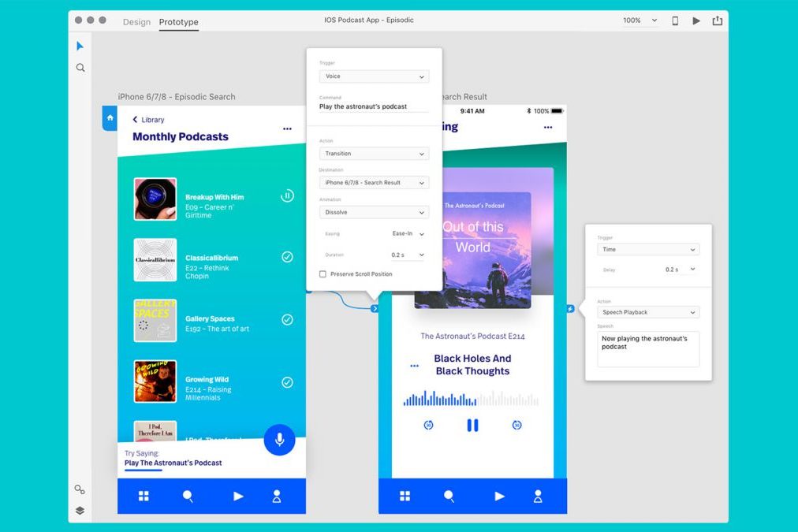The width and height of the screenshot is (798, 532).
Task: Switch to the Design tab
Action: [136, 22]
